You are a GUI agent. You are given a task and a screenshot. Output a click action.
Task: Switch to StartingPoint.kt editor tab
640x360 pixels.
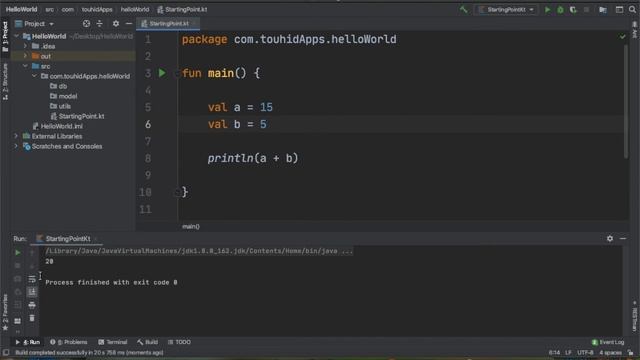[x=168, y=24]
